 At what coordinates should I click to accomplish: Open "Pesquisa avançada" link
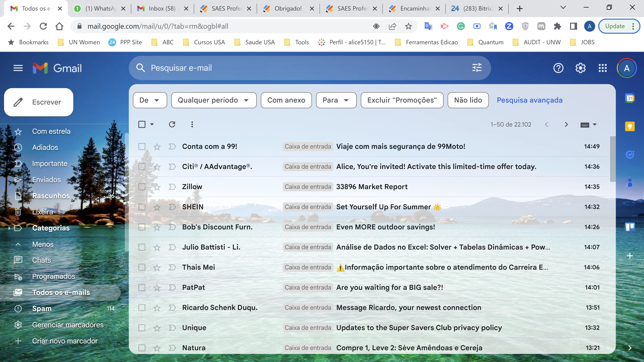(x=529, y=100)
